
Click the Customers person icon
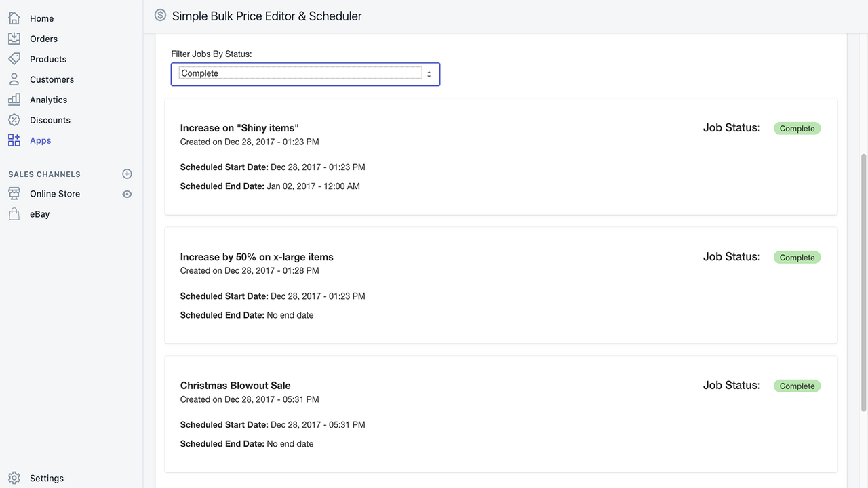(x=14, y=79)
